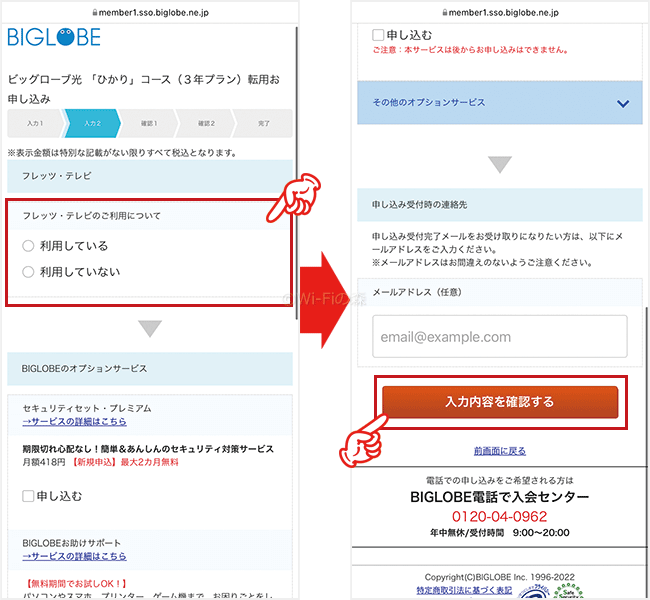Go back via 前画面に戻る link
This screenshot has height=600, width=650.
(x=500, y=451)
